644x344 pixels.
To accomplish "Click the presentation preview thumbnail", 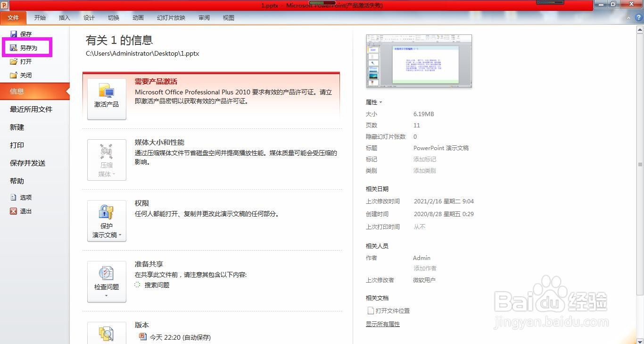I will tap(419, 61).
